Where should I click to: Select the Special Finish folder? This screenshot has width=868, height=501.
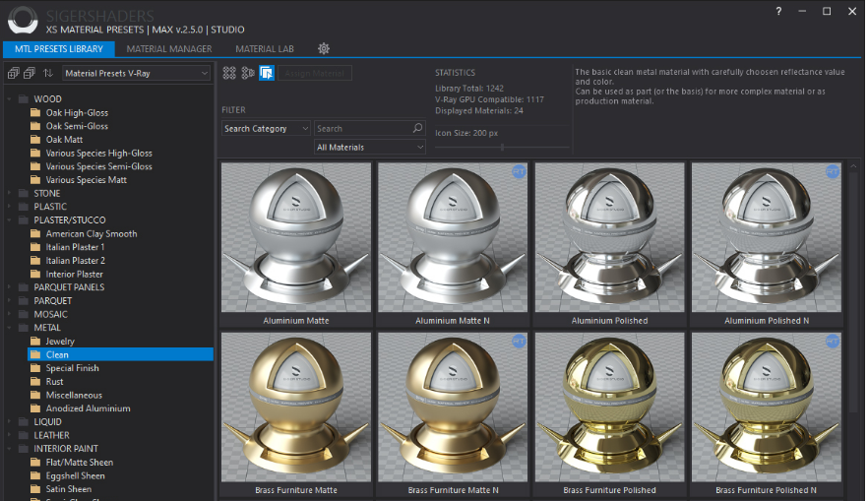tap(72, 368)
